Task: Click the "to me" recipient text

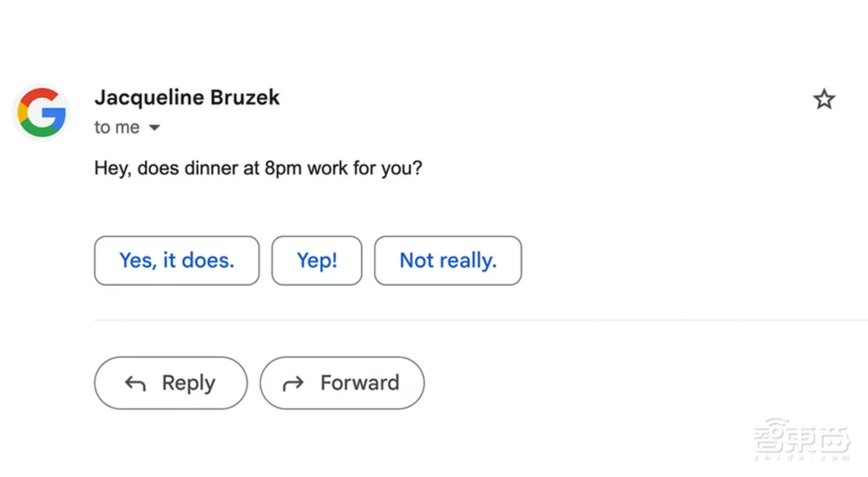Action: click(x=116, y=127)
